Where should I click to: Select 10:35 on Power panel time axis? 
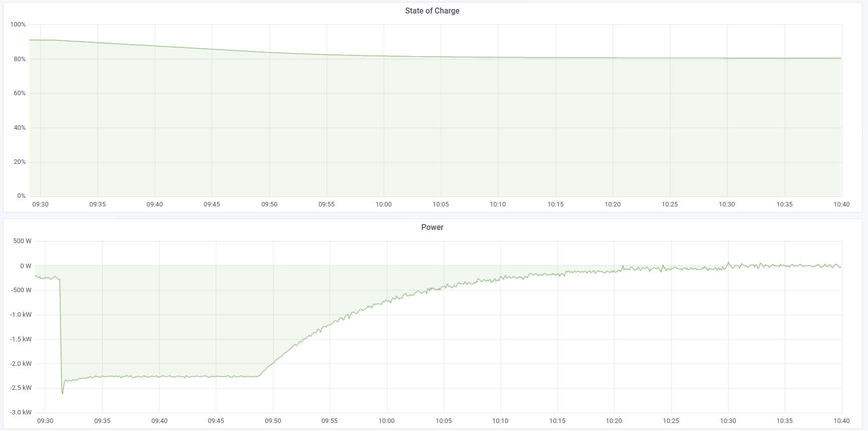(x=784, y=421)
